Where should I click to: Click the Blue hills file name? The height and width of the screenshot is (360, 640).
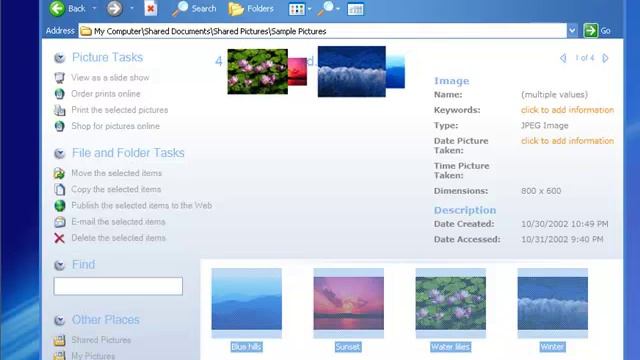(247, 347)
